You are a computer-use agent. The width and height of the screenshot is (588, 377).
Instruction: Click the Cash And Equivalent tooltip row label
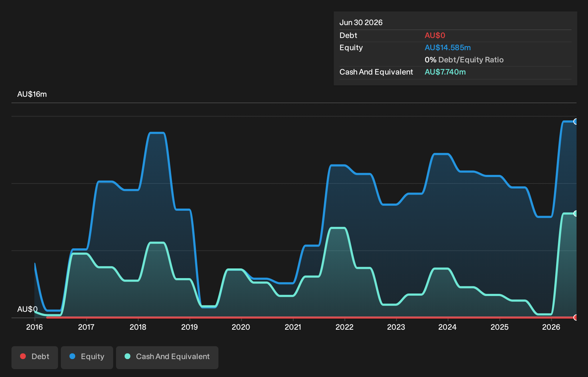(x=376, y=72)
